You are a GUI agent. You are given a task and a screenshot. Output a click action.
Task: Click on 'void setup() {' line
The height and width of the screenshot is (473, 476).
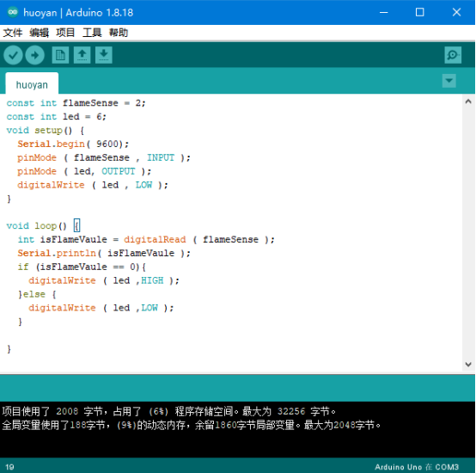point(46,131)
